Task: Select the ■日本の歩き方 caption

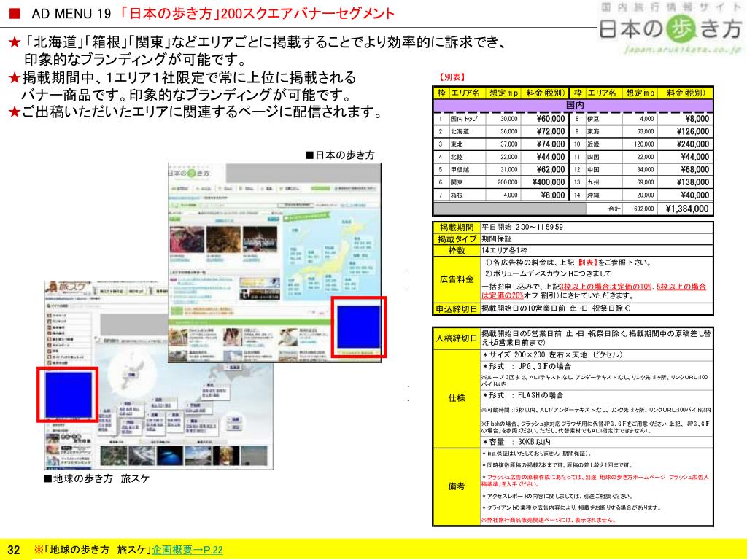Action: pyautogui.click(x=340, y=155)
